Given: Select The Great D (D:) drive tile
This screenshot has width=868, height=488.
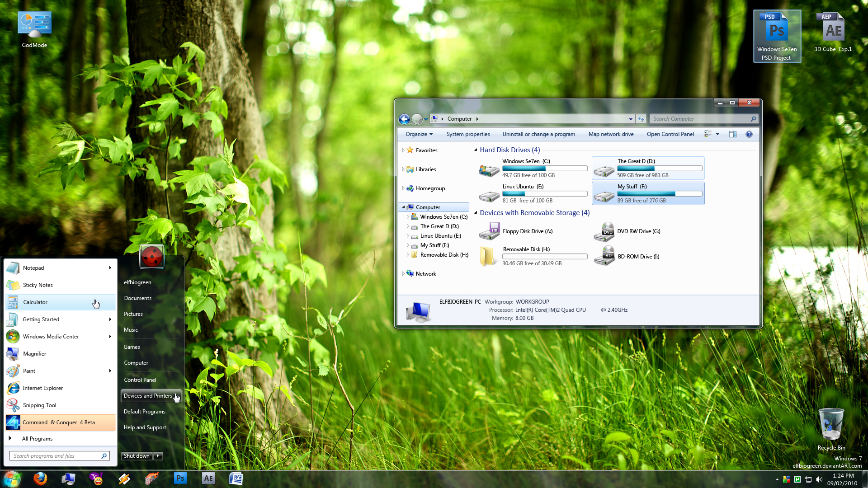Looking at the screenshot, I should click(648, 168).
